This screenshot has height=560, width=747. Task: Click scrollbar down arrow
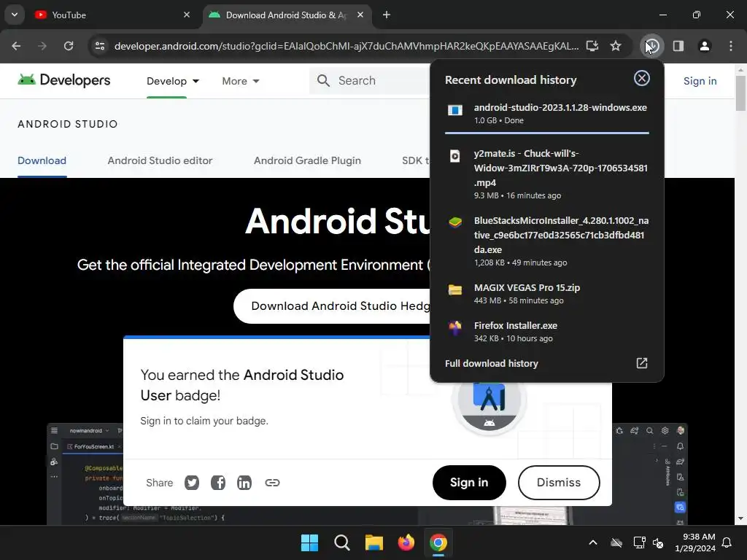coord(740,518)
